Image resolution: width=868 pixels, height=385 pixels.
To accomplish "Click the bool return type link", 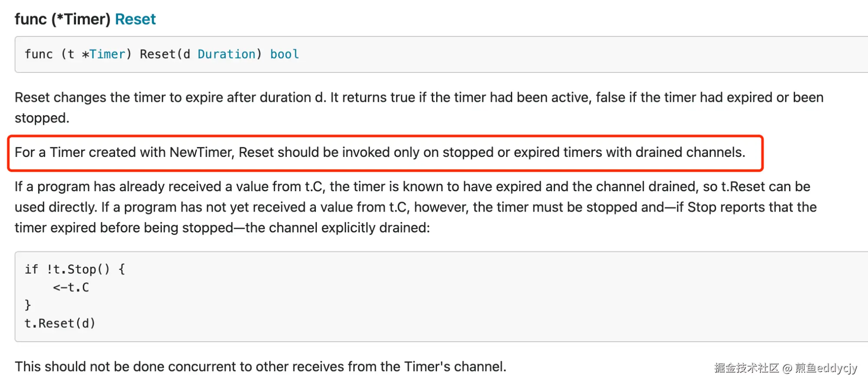I will coord(284,54).
